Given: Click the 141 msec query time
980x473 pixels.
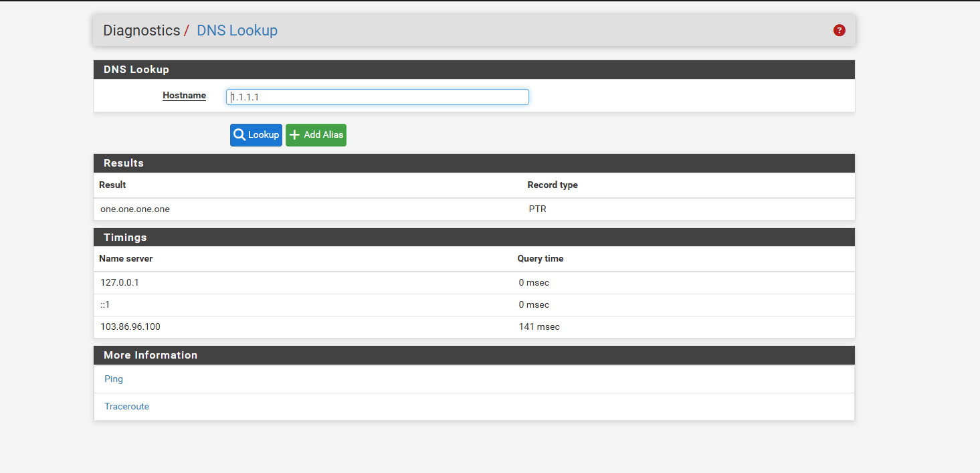Looking at the screenshot, I should pyautogui.click(x=539, y=326).
